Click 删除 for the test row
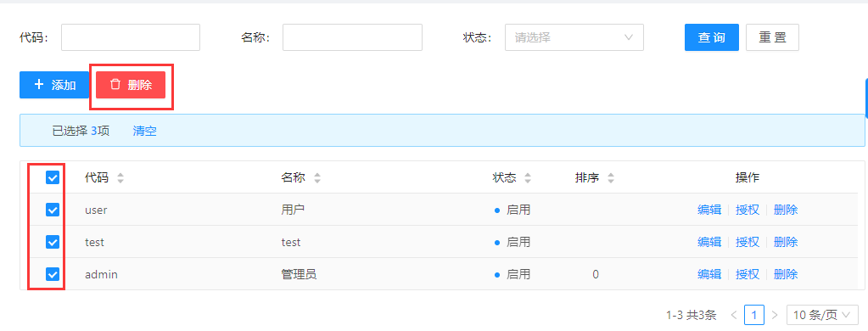Viewport: 868px width, 331px height. 786,242
